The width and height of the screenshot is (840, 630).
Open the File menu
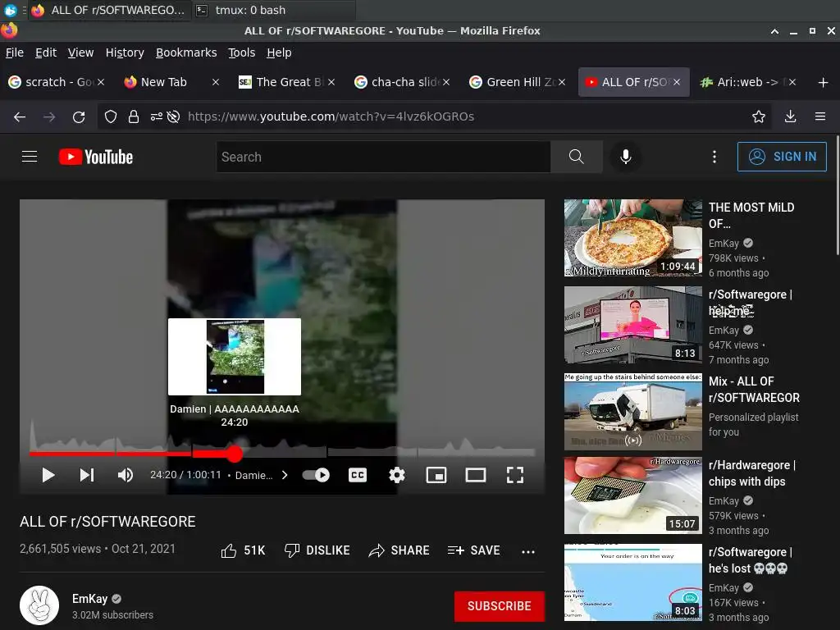(x=15, y=52)
